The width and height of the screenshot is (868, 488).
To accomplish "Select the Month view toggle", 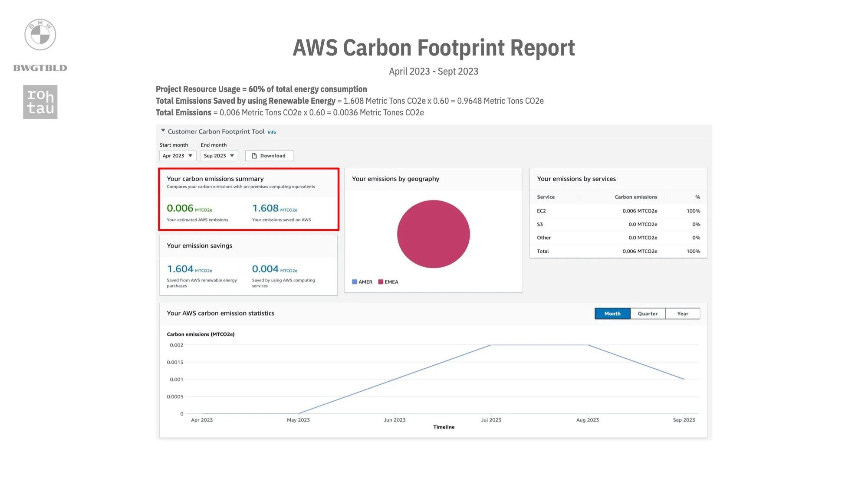I will coord(612,314).
